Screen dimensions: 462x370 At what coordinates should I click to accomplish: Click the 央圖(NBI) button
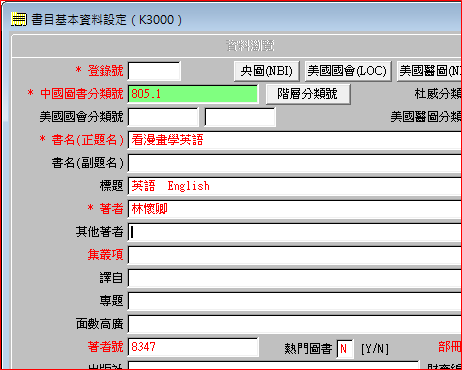[267, 71]
